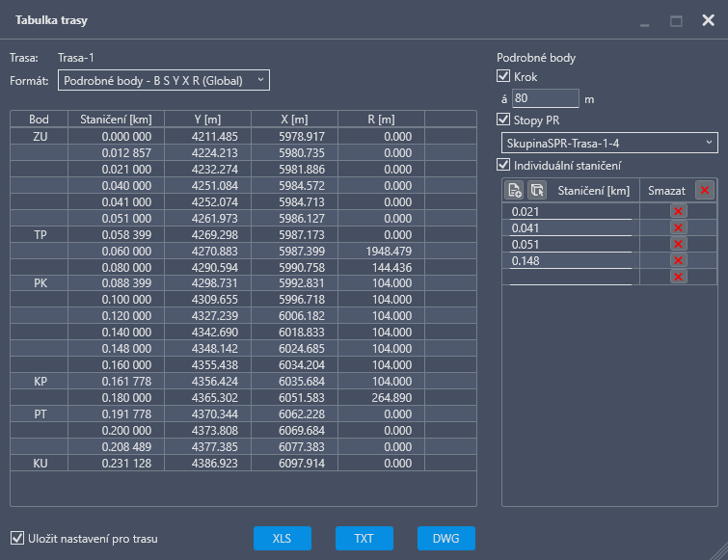The height and width of the screenshot is (560, 728).
Task: Click the add stationing row icon
Action: pos(516,191)
